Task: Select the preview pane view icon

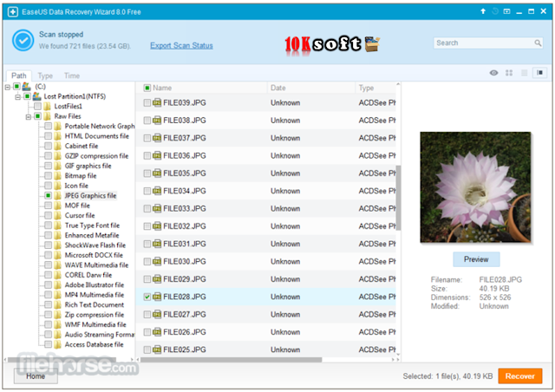Action: pyautogui.click(x=539, y=73)
